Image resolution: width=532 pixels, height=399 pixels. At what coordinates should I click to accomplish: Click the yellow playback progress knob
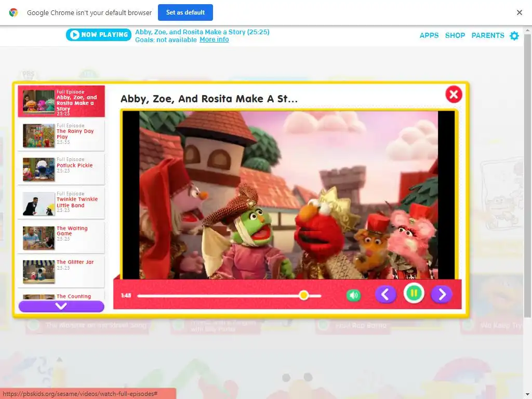pyautogui.click(x=304, y=295)
